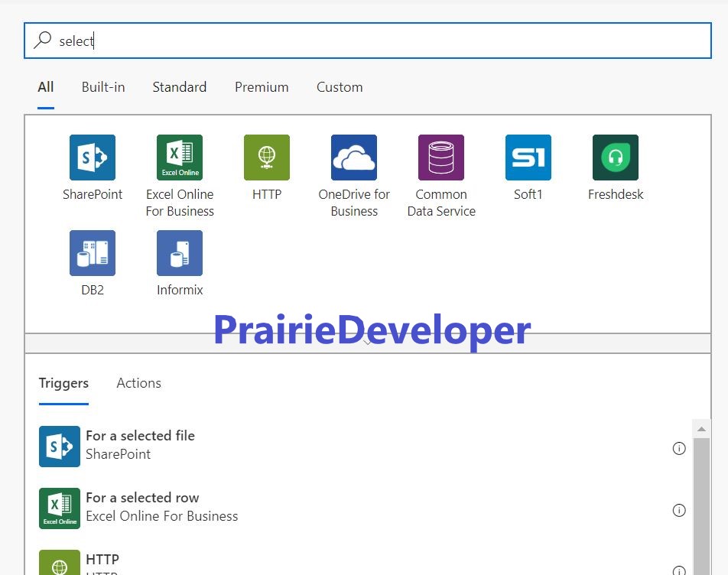Click the Soft1 label text
This screenshot has height=575, width=728.
[x=528, y=194]
